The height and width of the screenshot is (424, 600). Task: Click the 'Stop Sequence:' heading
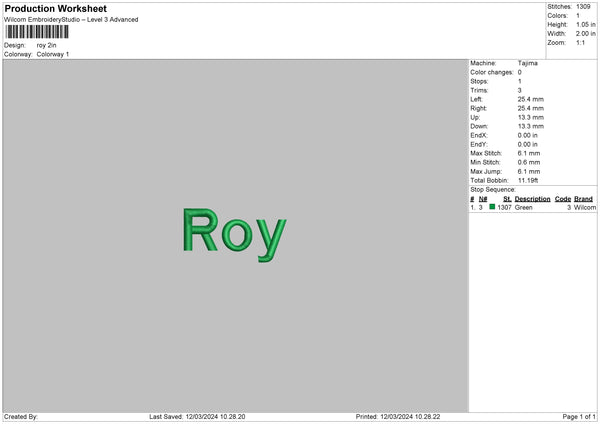493,189
